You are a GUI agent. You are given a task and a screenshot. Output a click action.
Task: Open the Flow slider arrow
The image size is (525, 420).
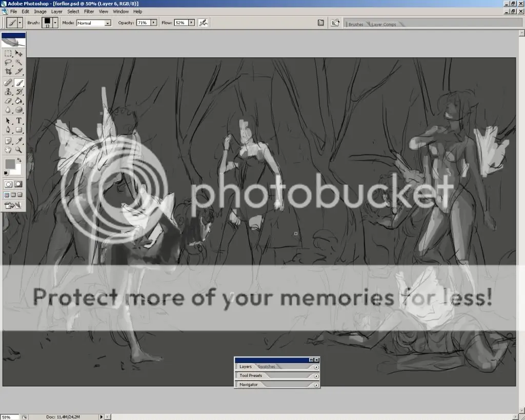191,23
